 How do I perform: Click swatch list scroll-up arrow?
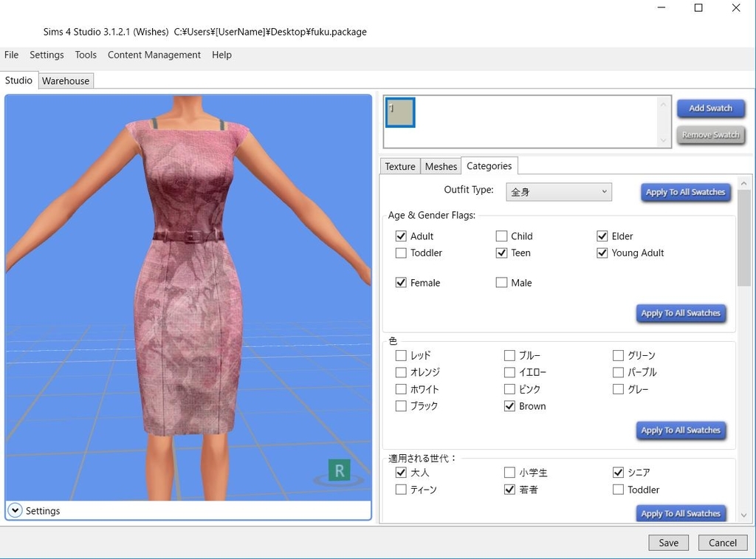coord(664,104)
